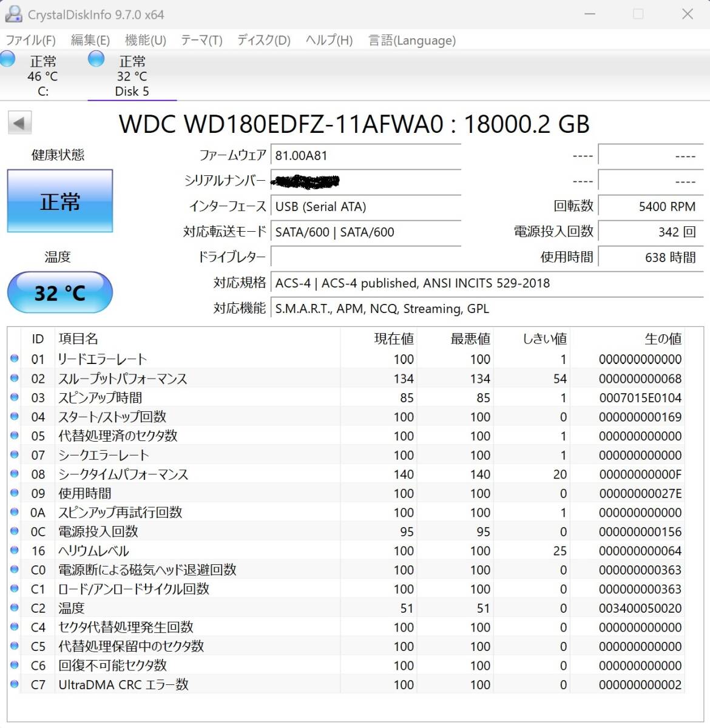The height and width of the screenshot is (728, 710).
Task: Open the ディスク(D) menu
Action: 263,41
